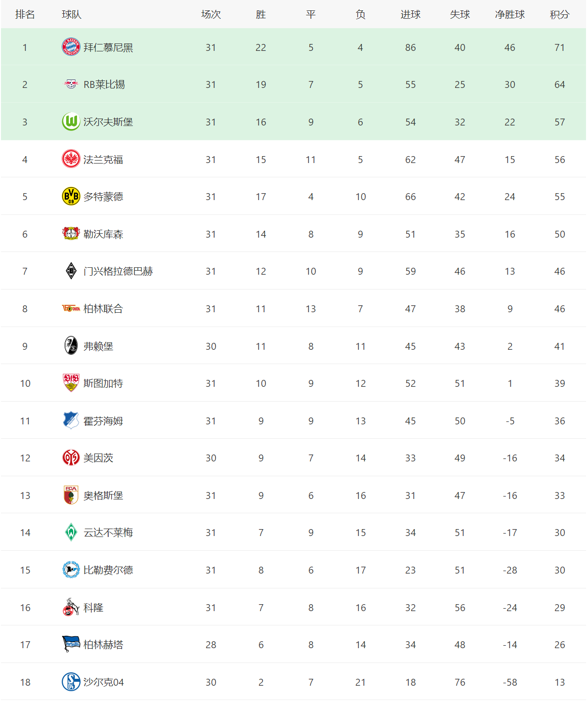
Task: Click the Hertha Berlin flag logo
Action: (71, 644)
